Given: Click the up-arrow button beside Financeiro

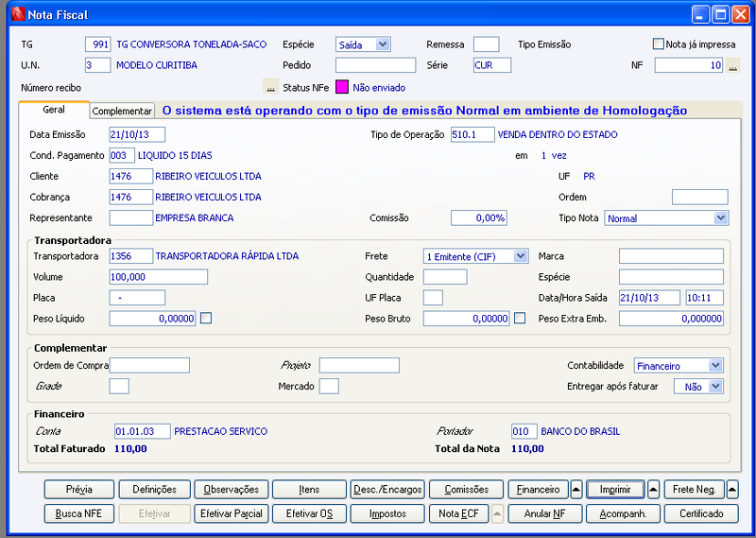Looking at the screenshot, I should 576,489.
